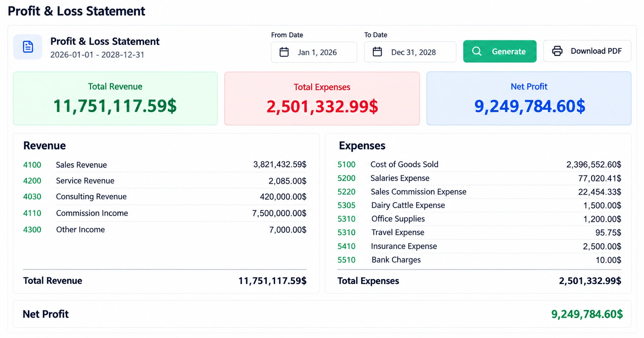Click the amount 1,500.00$
The width and height of the screenshot is (644, 338).
(602, 205)
